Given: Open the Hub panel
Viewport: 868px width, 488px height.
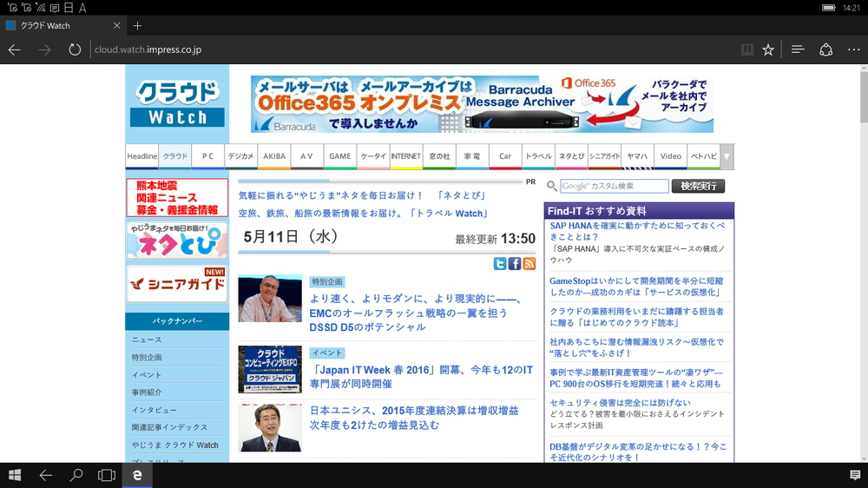Looking at the screenshot, I should coord(798,49).
